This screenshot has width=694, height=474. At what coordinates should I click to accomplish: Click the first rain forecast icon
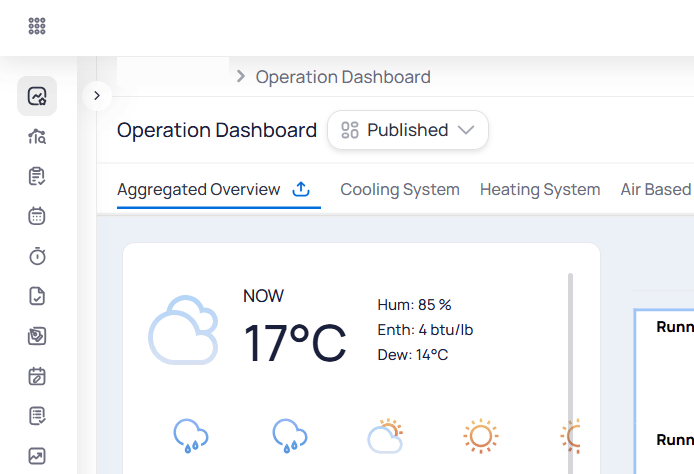(x=191, y=436)
